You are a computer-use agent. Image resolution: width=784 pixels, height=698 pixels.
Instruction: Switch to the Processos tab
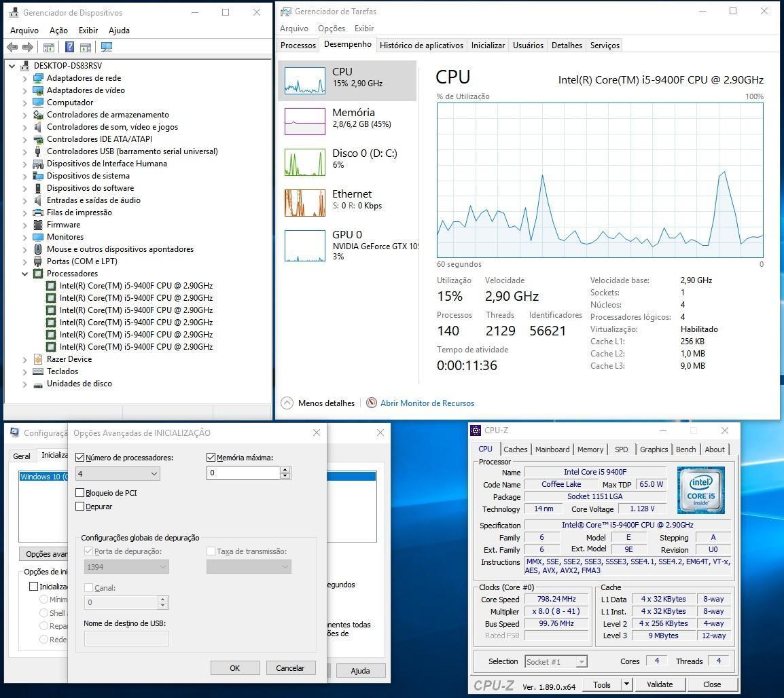click(x=298, y=45)
